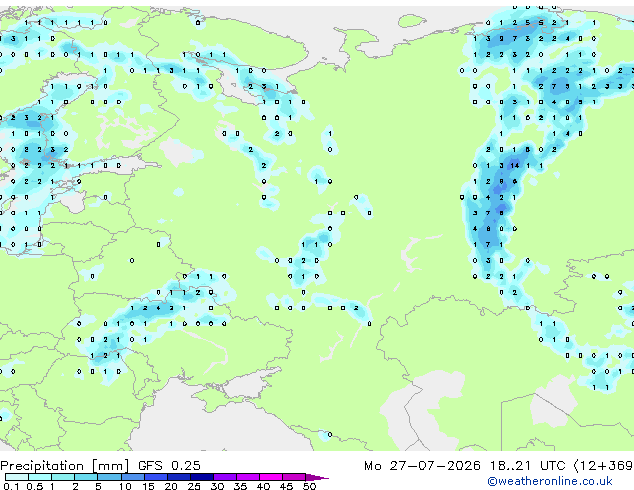634x490 pixels.
Task: Click the 0.5–1 mm legend swatch
Action: coord(40,477)
